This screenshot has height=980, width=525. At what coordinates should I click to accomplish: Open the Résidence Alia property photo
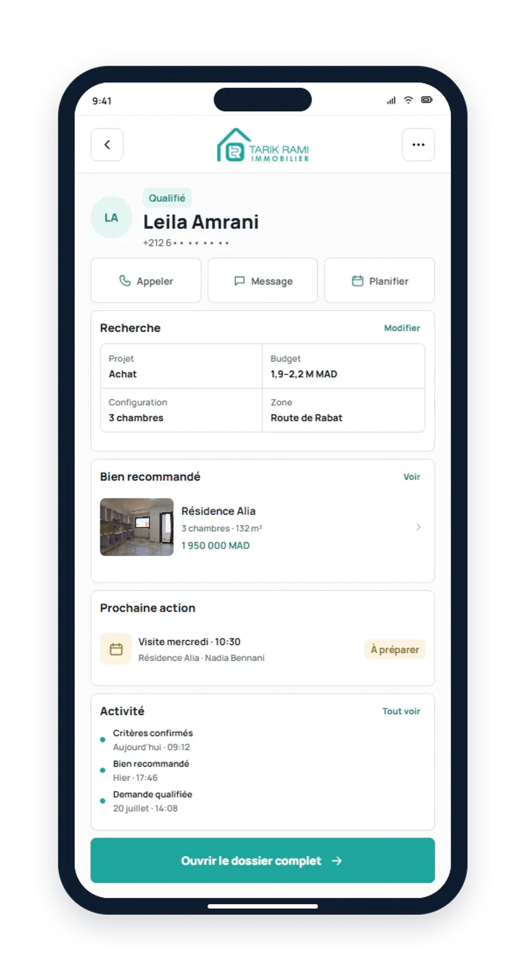[136, 527]
